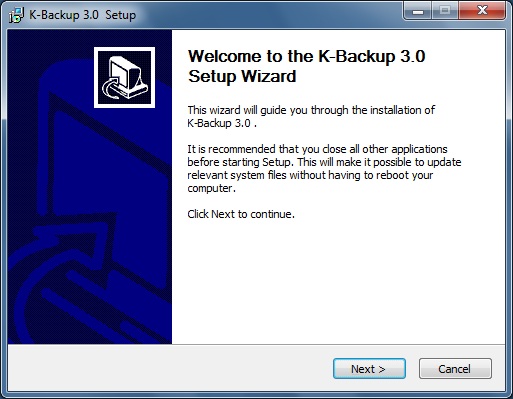
Task: Click the K-Backup 3.0 . line of text
Action: point(222,123)
